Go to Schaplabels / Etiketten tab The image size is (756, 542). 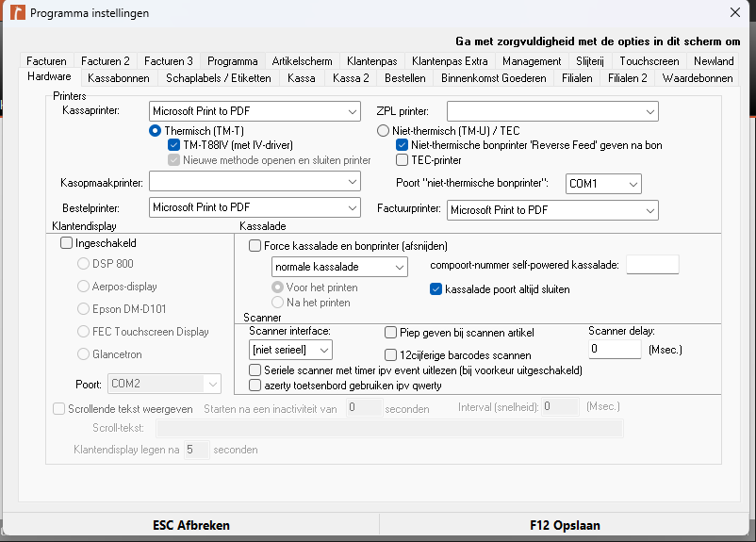(219, 78)
